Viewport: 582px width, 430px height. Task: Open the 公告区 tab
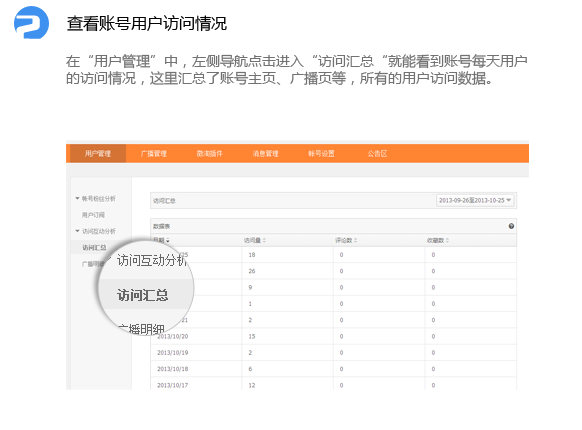pos(377,153)
